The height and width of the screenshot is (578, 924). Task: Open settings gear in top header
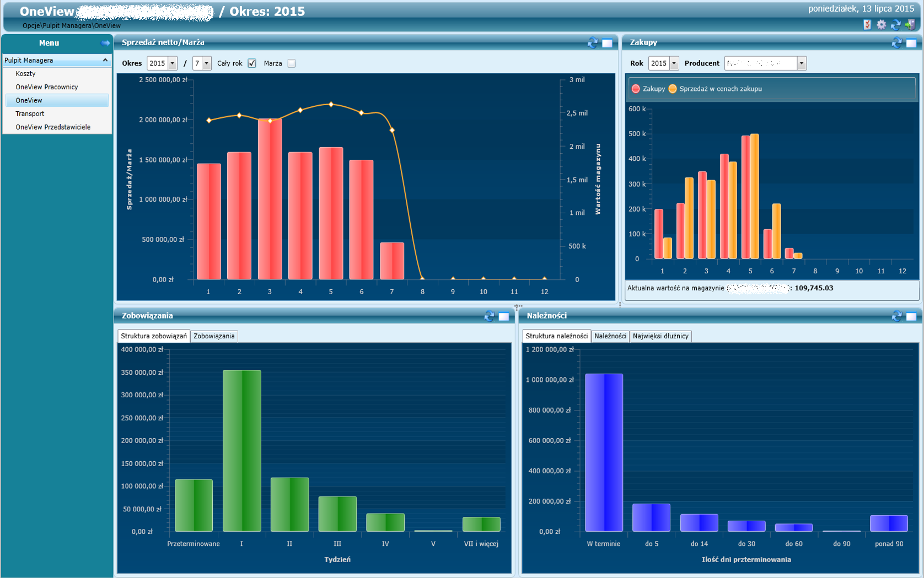882,24
